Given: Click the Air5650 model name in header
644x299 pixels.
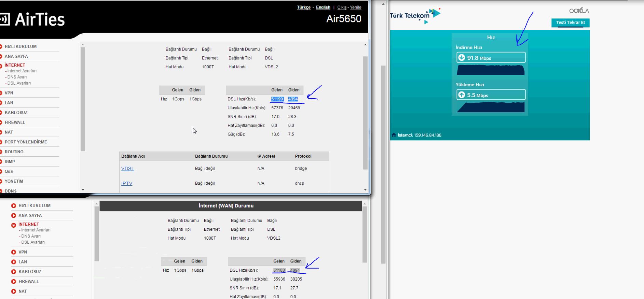Looking at the screenshot, I should 344,19.
